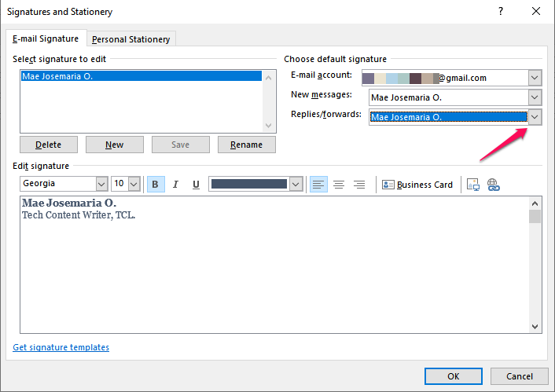Click the dark blue font color swatch
The width and height of the screenshot is (555, 392).
[x=249, y=184]
